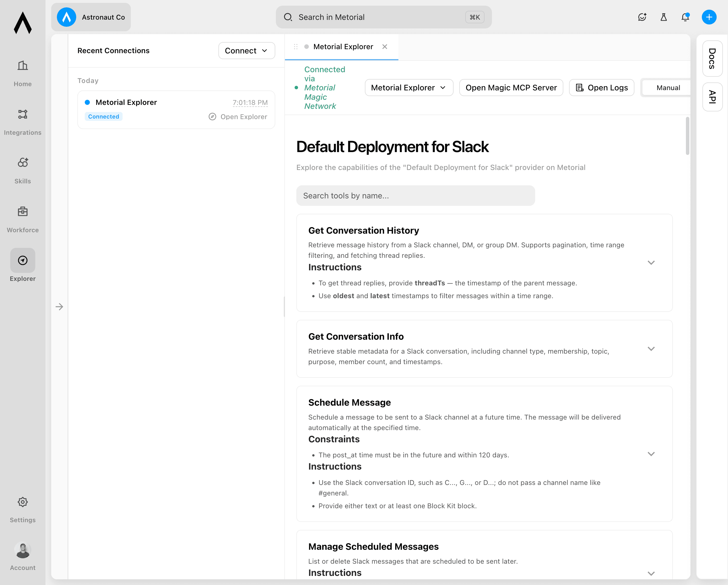Click the Manage Scheduled Messages title
This screenshot has width=728, height=585.
(373, 547)
